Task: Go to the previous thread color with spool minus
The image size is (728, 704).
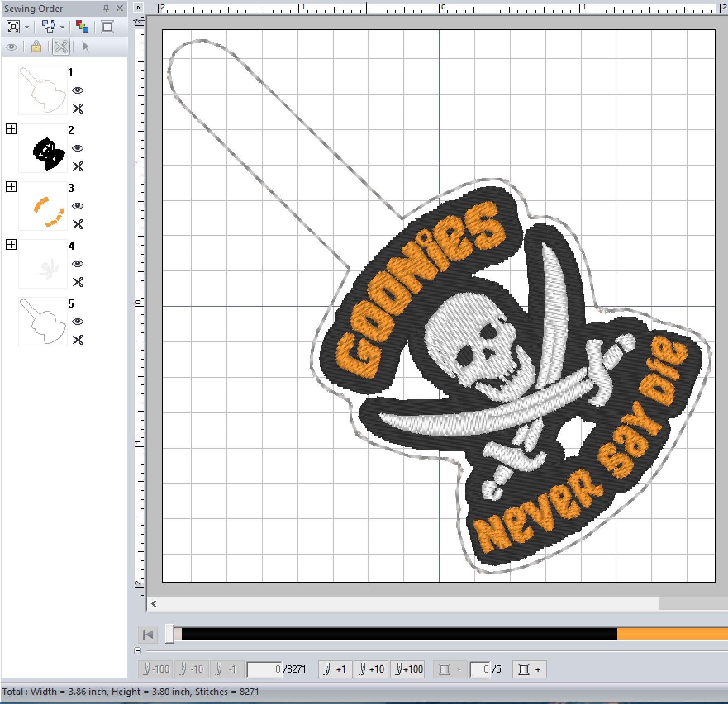Action: tap(450, 669)
